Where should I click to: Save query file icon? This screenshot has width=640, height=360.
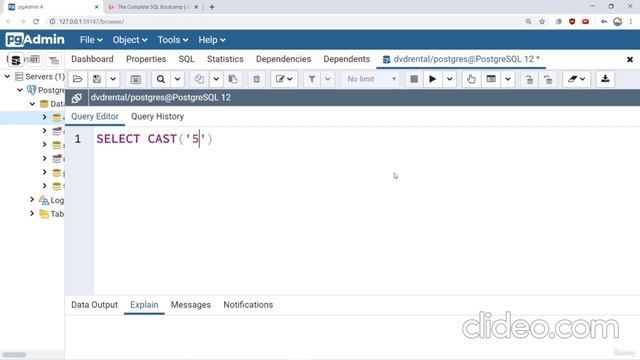[97, 79]
